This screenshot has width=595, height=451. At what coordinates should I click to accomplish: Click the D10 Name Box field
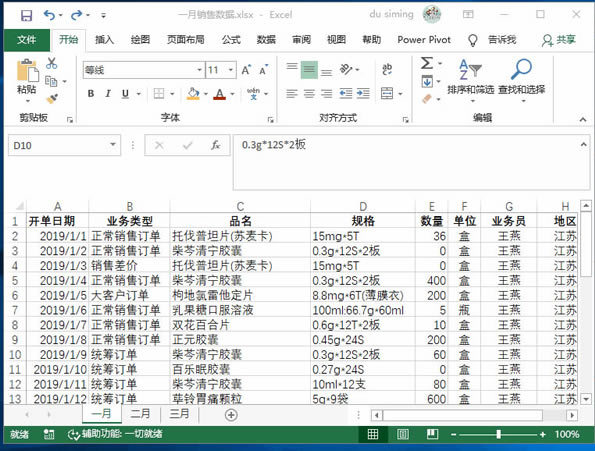58,145
